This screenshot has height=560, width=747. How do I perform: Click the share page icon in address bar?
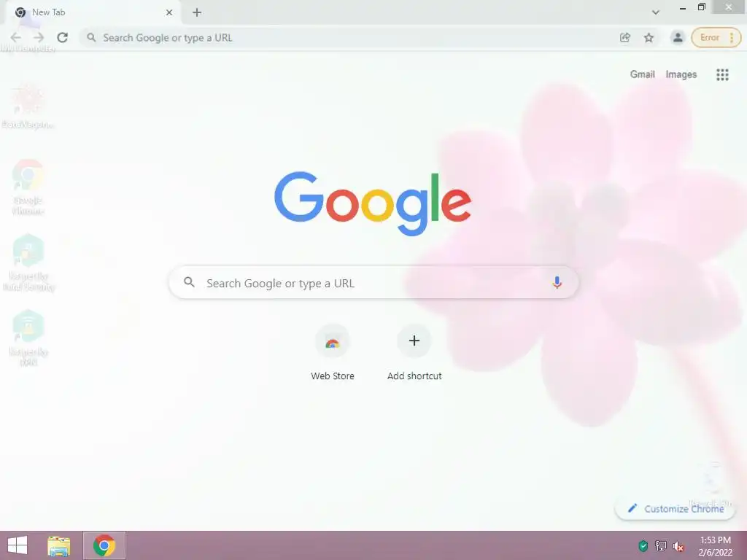point(625,38)
